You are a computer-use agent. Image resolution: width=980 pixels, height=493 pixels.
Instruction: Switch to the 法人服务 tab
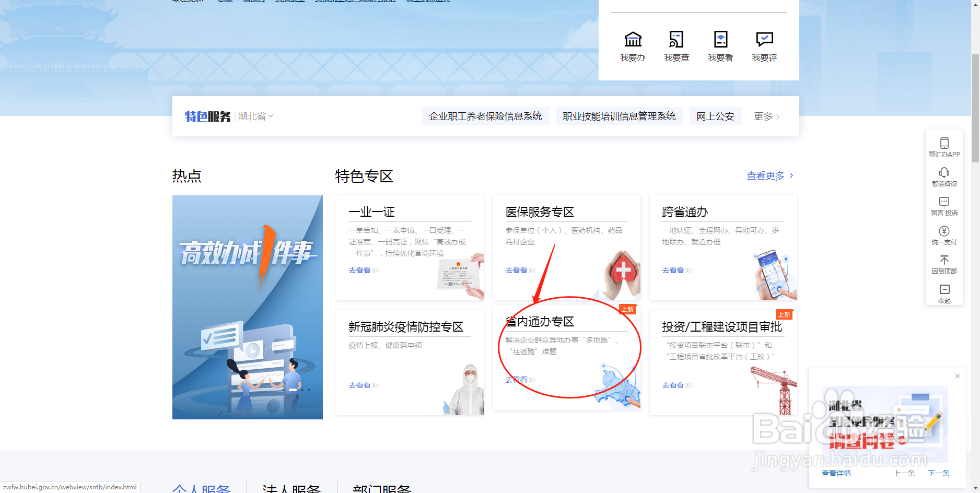click(x=291, y=489)
